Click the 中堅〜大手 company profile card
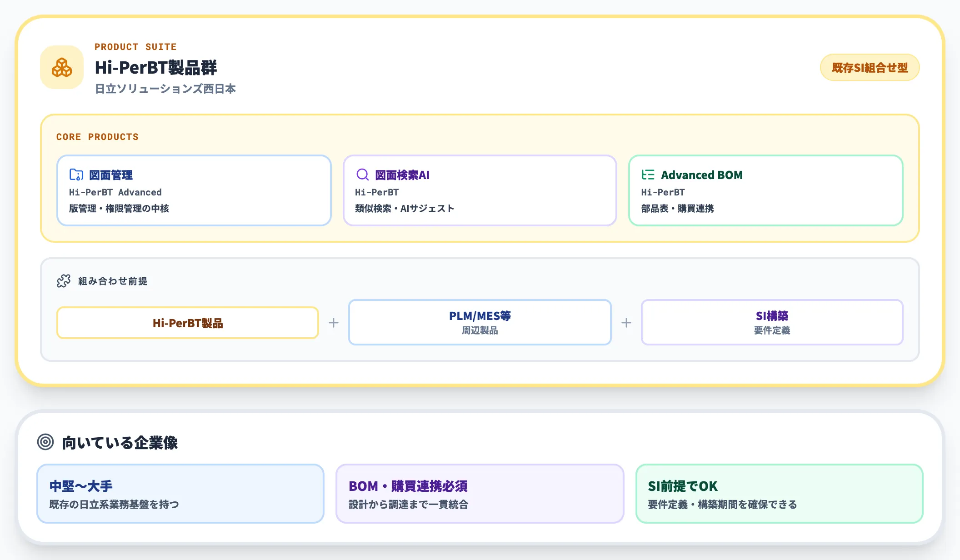The width and height of the screenshot is (960, 560). click(x=180, y=494)
